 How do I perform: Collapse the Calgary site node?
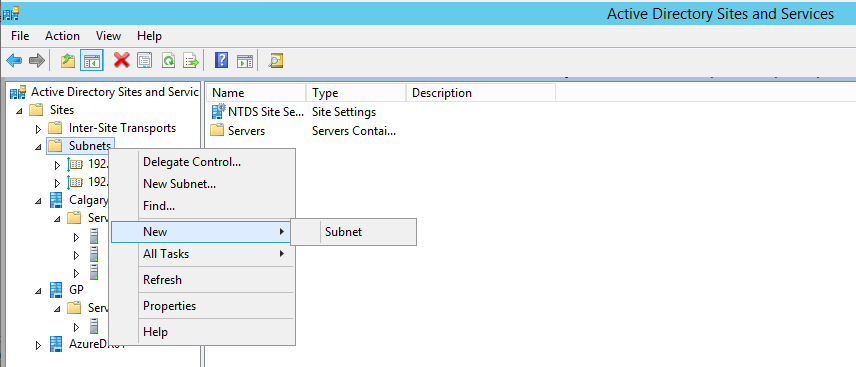pos(38,200)
